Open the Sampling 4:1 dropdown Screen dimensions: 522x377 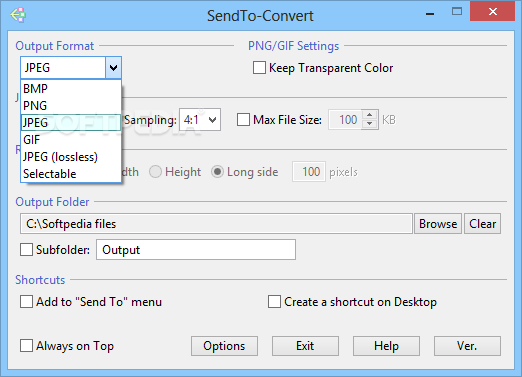click(x=200, y=120)
